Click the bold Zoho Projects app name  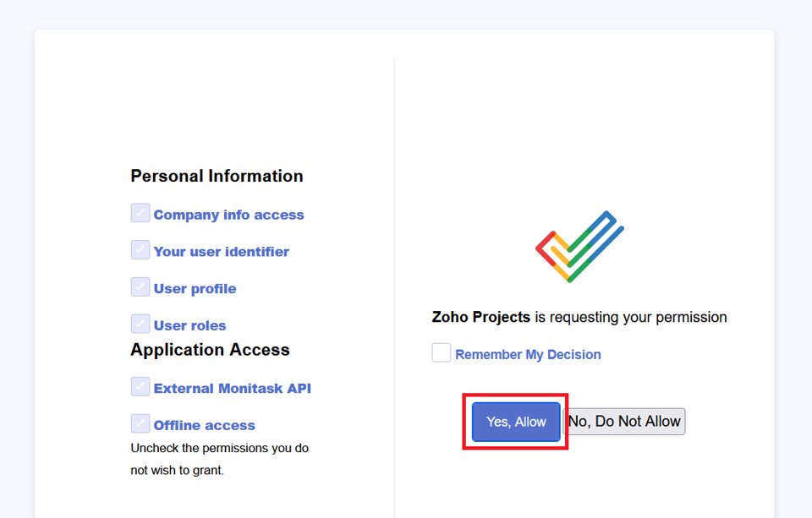pyautogui.click(x=480, y=318)
